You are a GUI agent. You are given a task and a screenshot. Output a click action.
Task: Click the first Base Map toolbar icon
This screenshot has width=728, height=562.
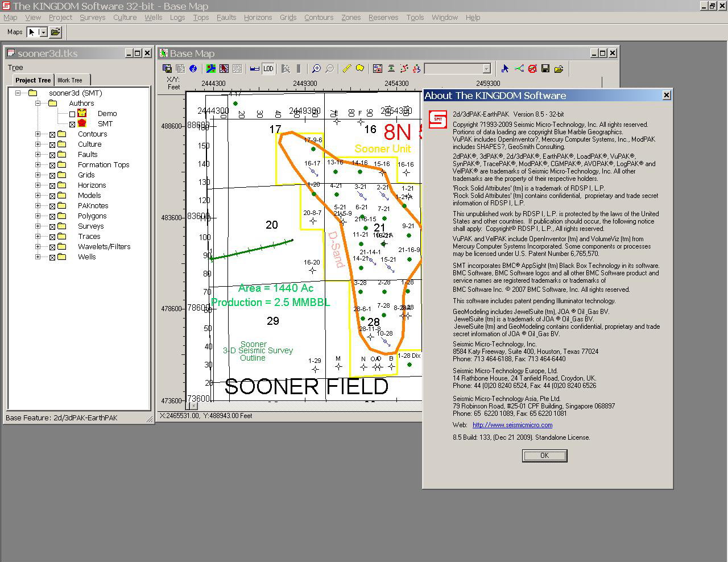(167, 69)
